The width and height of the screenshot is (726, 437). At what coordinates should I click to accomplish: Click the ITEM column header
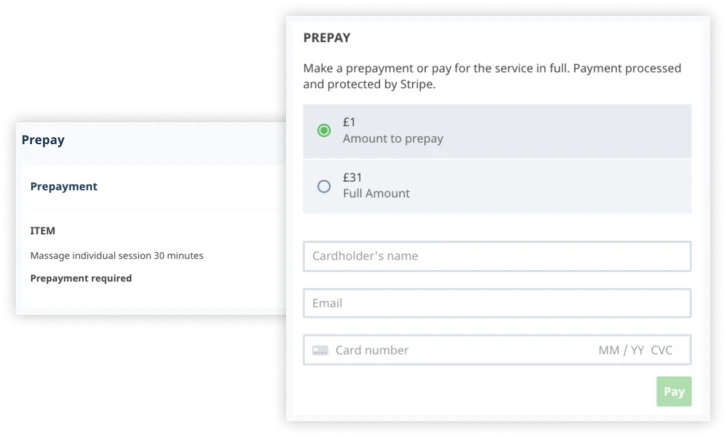pyautogui.click(x=43, y=231)
